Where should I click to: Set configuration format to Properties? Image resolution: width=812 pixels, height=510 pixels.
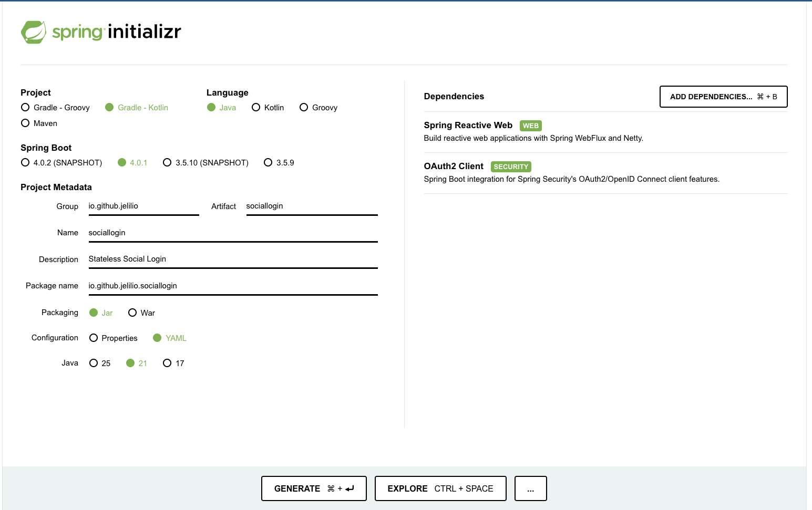[x=114, y=338]
